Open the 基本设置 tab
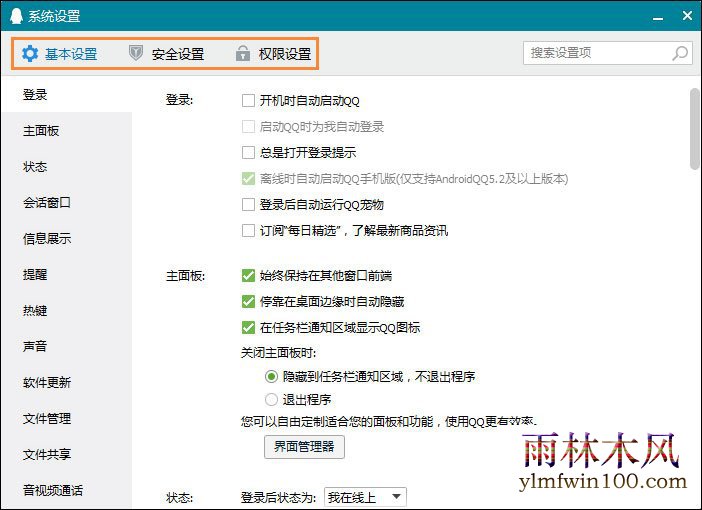Screen dimensions: 702x510 60,54
